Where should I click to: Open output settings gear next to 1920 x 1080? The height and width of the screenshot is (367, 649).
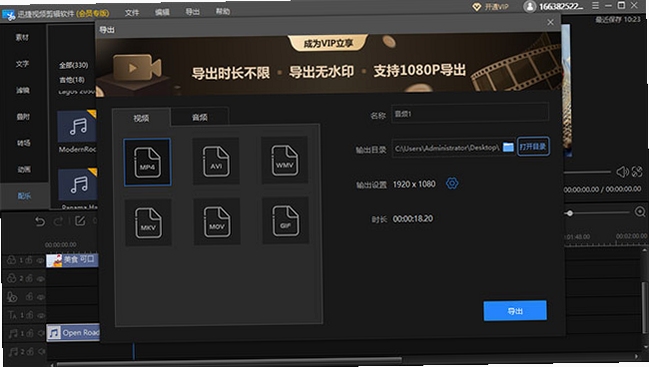(452, 183)
